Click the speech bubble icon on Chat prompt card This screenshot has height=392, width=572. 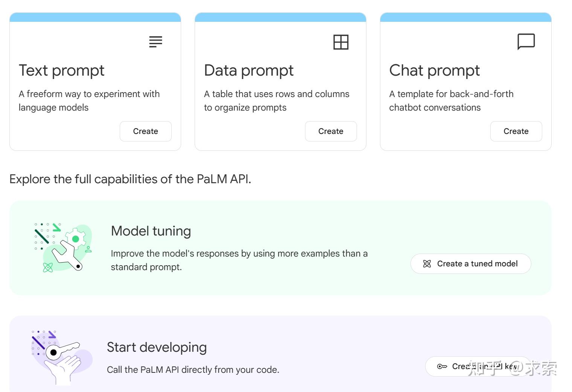[526, 41]
